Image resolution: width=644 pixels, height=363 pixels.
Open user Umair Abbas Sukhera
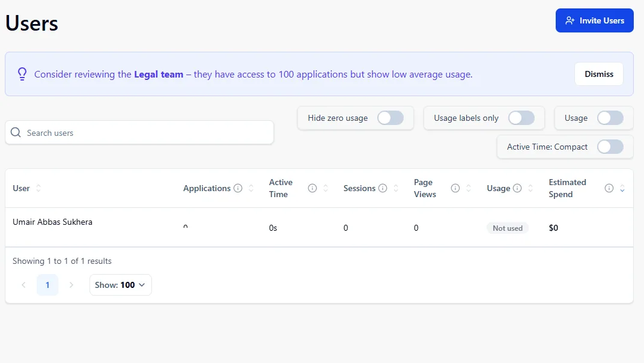(x=52, y=222)
